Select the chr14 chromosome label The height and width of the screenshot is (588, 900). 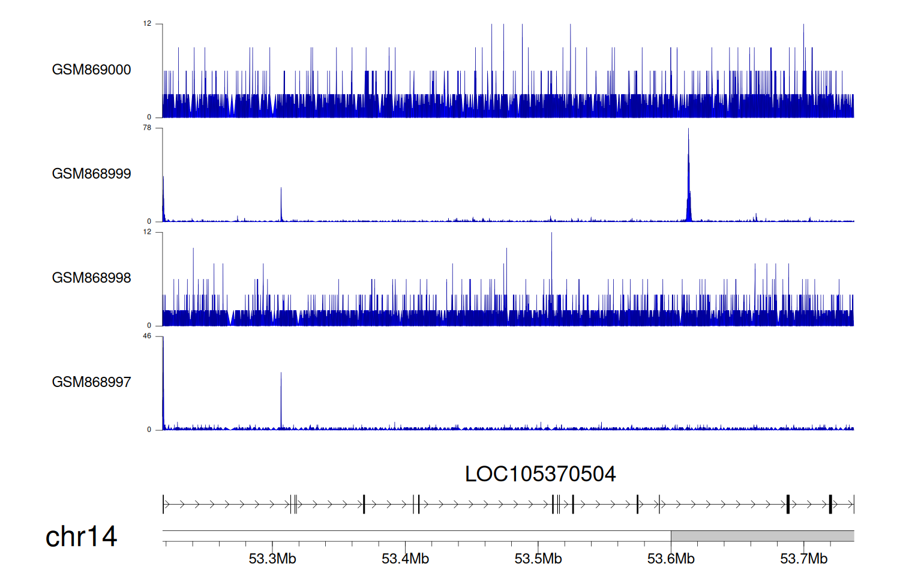pos(81,536)
